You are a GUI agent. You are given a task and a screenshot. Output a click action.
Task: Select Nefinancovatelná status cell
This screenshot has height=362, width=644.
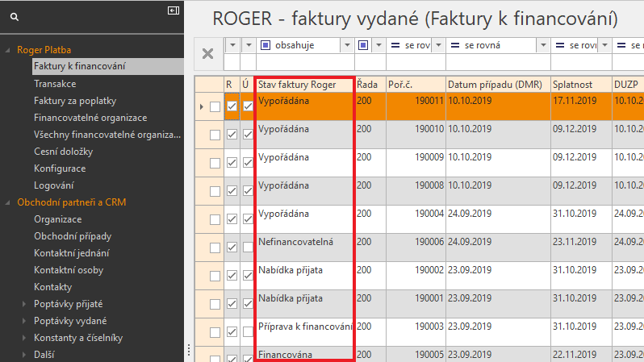click(x=304, y=248)
